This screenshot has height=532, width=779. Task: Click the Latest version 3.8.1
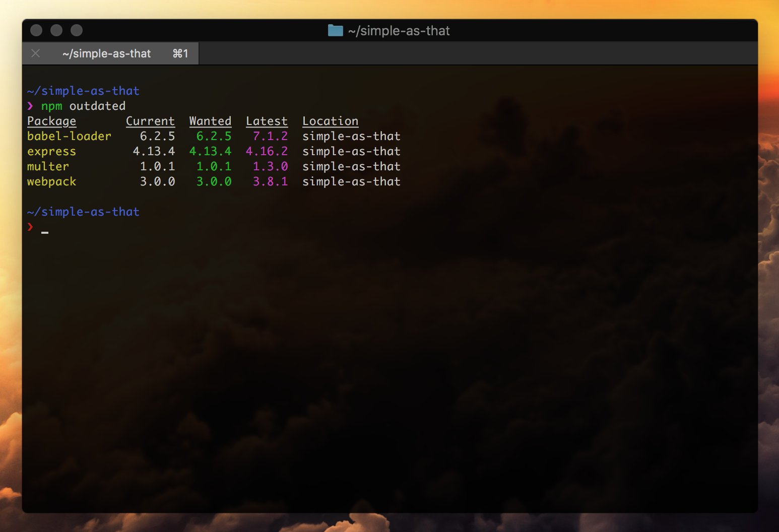point(270,181)
